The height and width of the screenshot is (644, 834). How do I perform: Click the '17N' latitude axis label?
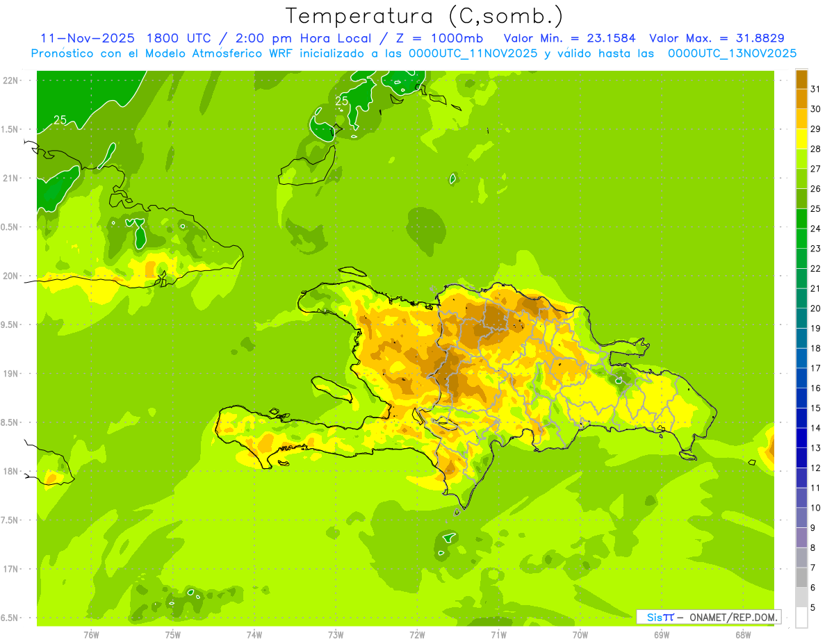[10, 569]
